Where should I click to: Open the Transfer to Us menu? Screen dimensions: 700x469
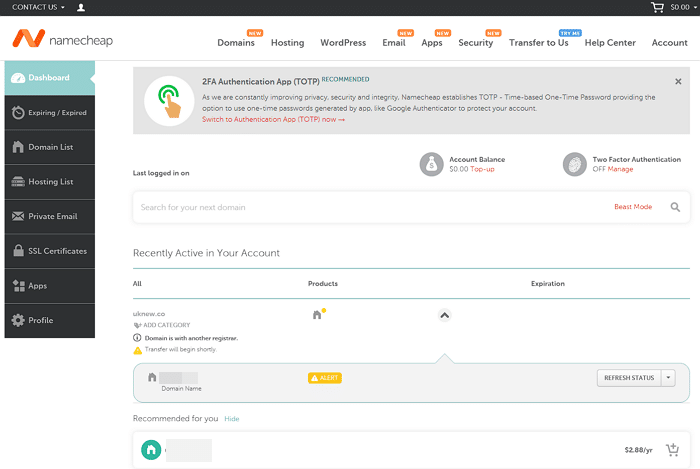coord(538,43)
